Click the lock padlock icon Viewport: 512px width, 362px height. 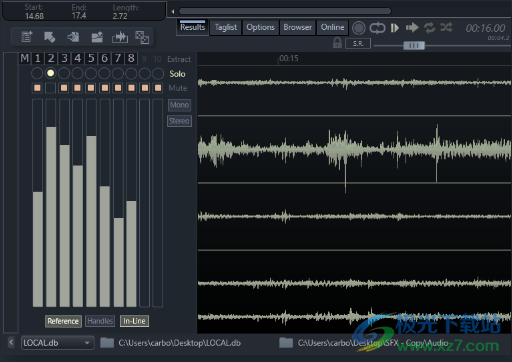point(337,43)
